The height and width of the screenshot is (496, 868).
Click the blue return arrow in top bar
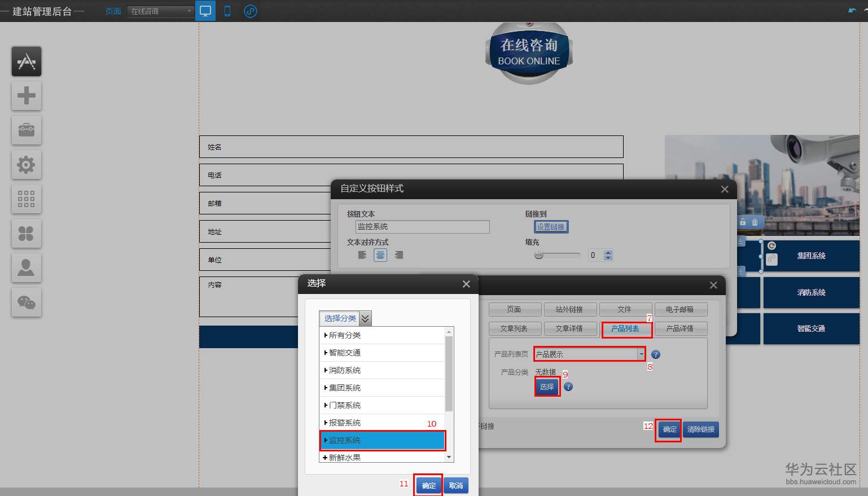tap(852, 11)
